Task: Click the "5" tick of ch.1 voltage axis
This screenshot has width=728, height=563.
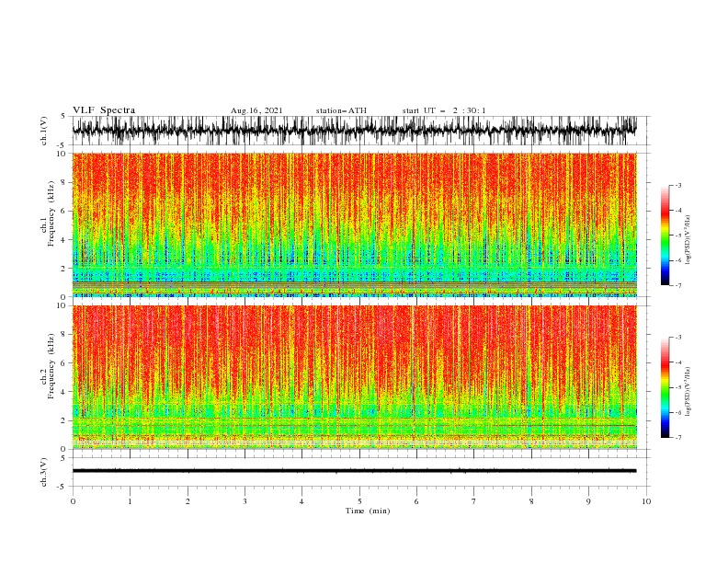Action: [64, 116]
